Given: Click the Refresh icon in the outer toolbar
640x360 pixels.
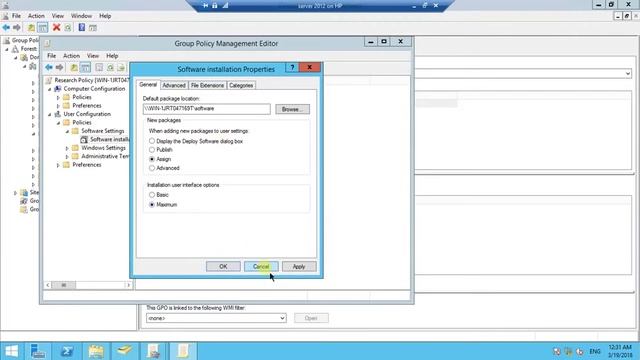Looking at the screenshot, I should click(x=68, y=28).
